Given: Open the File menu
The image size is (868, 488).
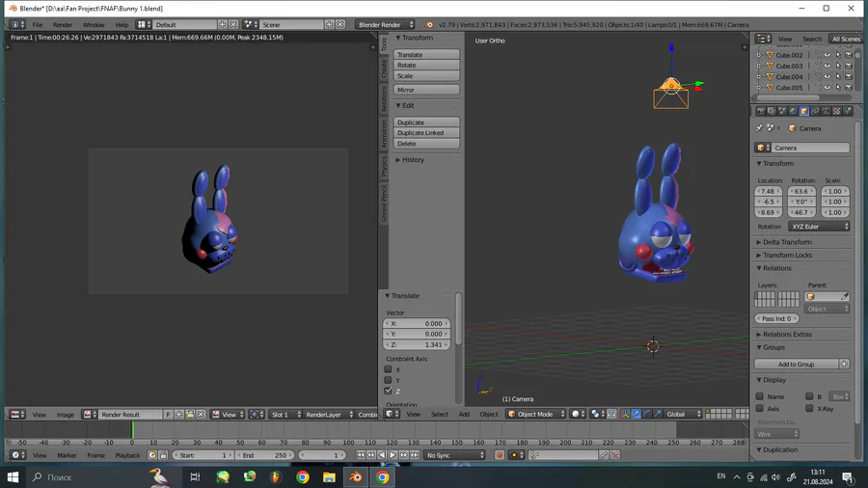Looking at the screenshot, I should 37,25.
